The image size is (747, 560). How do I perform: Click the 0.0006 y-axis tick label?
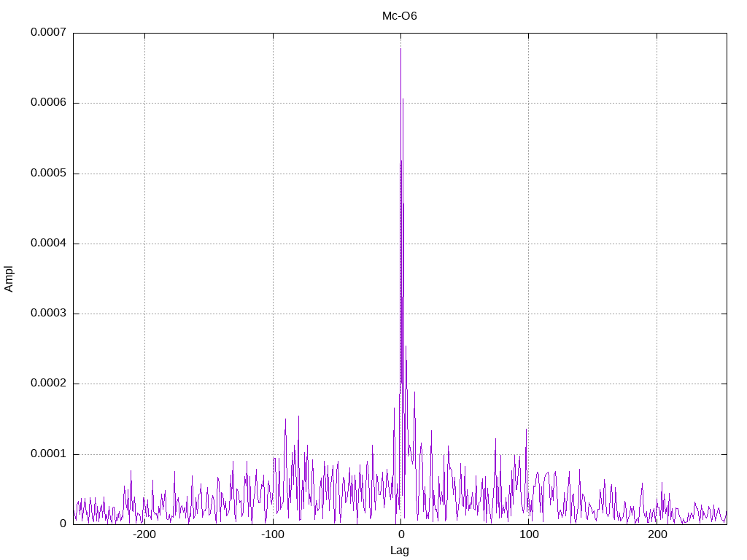tap(49, 102)
